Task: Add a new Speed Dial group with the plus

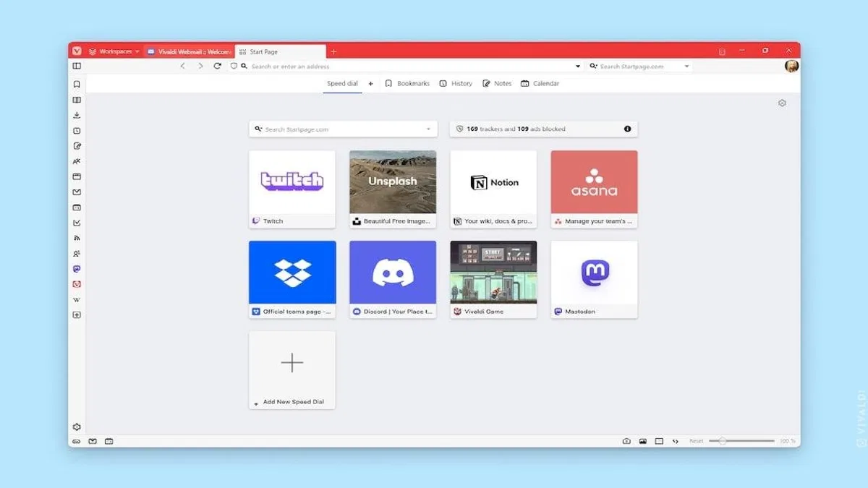Action: [x=371, y=84]
